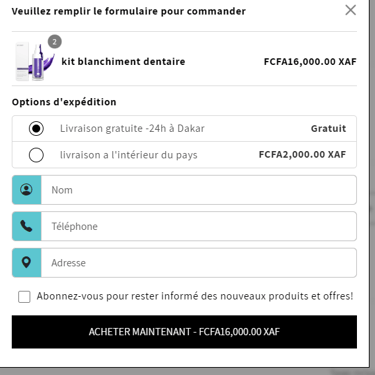
Task: Click the Gratuit shipping price label
Action: tap(328, 128)
